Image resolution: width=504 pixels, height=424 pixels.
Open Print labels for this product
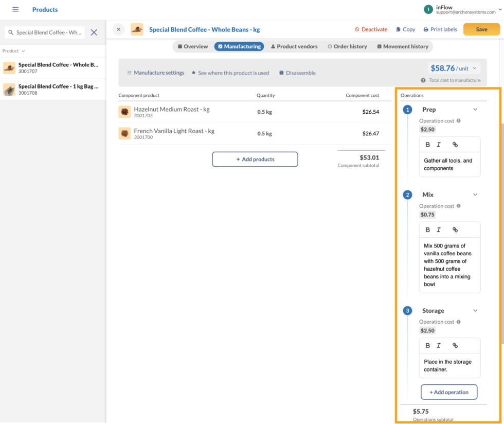[x=440, y=29]
